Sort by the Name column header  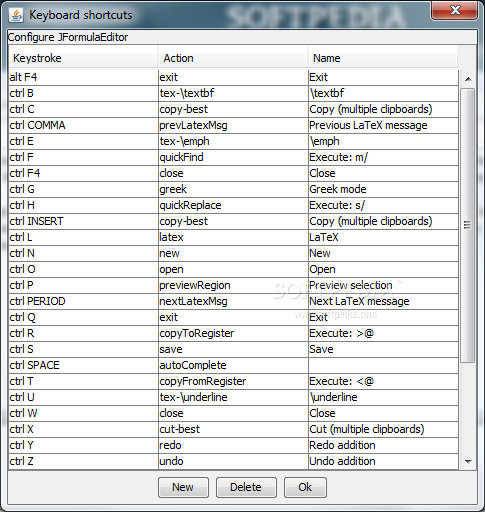pos(383,58)
